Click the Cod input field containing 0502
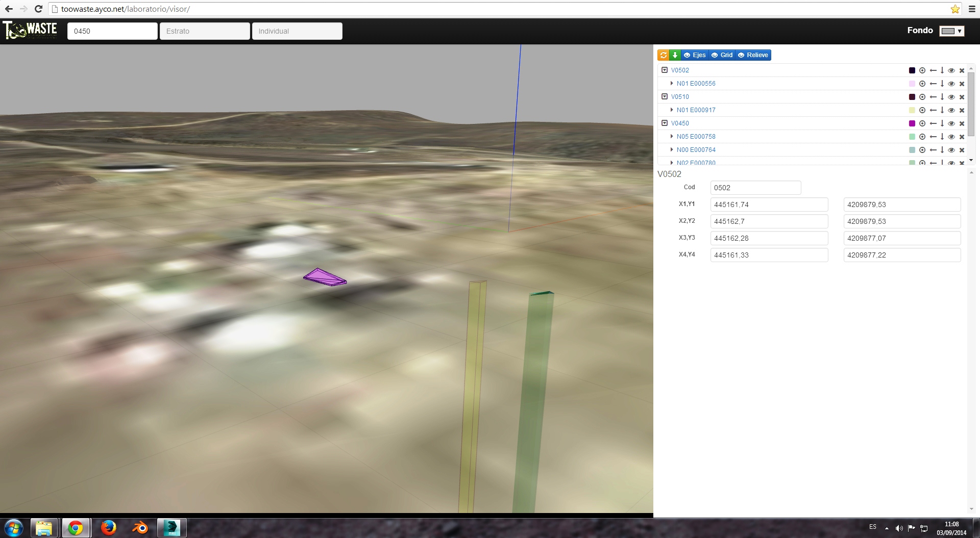This screenshot has width=980, height=538. click(x=755, y=188)
